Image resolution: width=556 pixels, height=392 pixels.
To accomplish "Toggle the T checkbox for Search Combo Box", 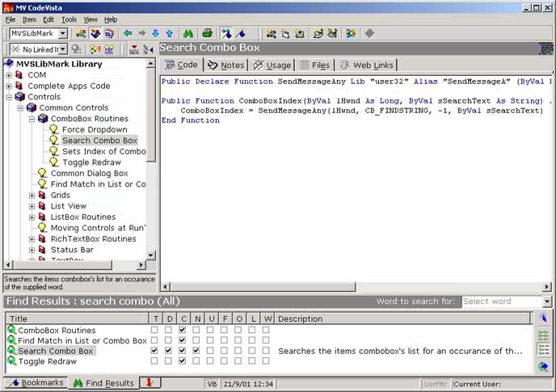I will [x=154, y=351].
